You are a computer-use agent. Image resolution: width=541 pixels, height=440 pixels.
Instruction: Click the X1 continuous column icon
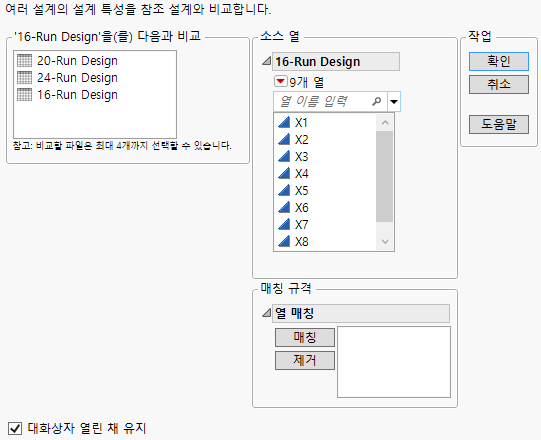tap(284, 123)
